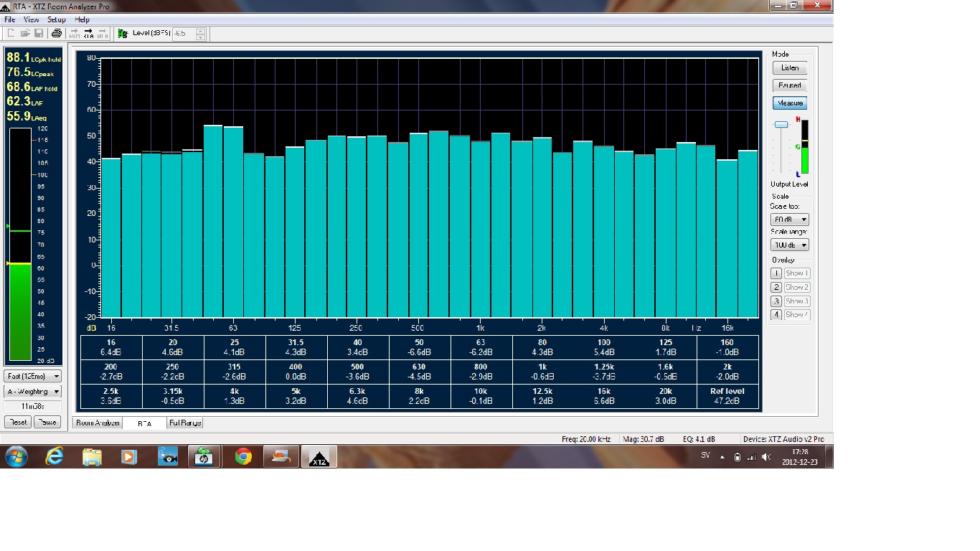980x551 pixels.
Task: Click the 63 Hz band -6.2dB cell
Action: coord(481,347)
